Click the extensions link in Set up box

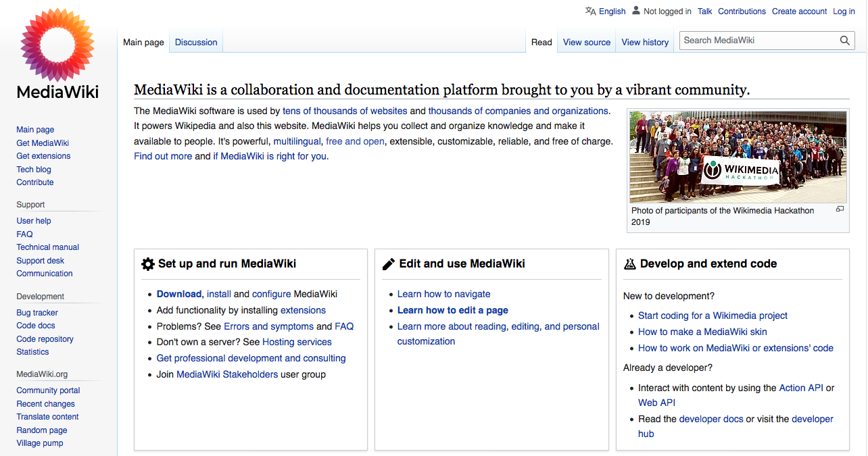(303, 310)
